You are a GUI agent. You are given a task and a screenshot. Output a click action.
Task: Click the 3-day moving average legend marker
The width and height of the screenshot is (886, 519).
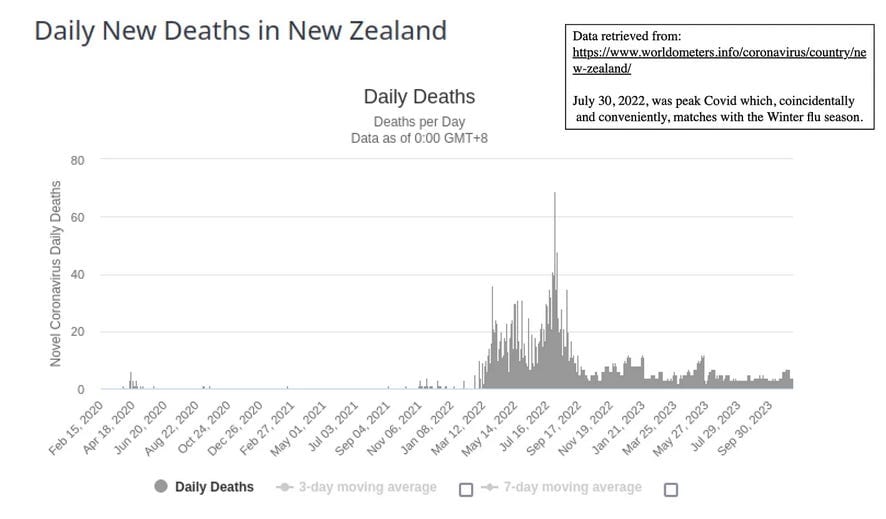[285, 487]
